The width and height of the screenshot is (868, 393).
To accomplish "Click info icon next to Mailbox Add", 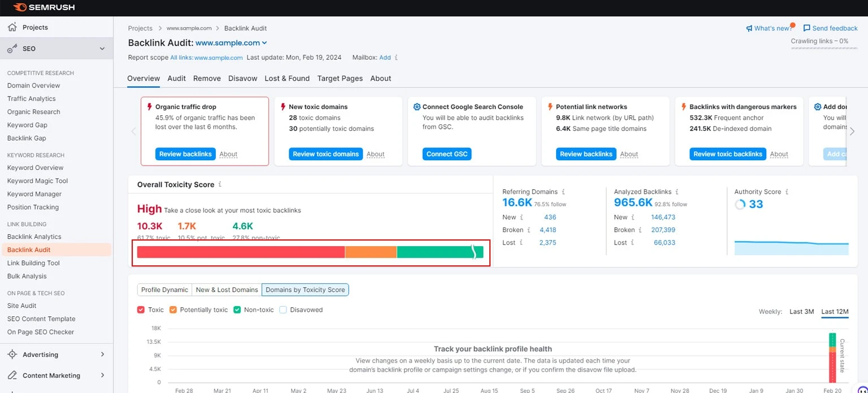I will (396, 58).
